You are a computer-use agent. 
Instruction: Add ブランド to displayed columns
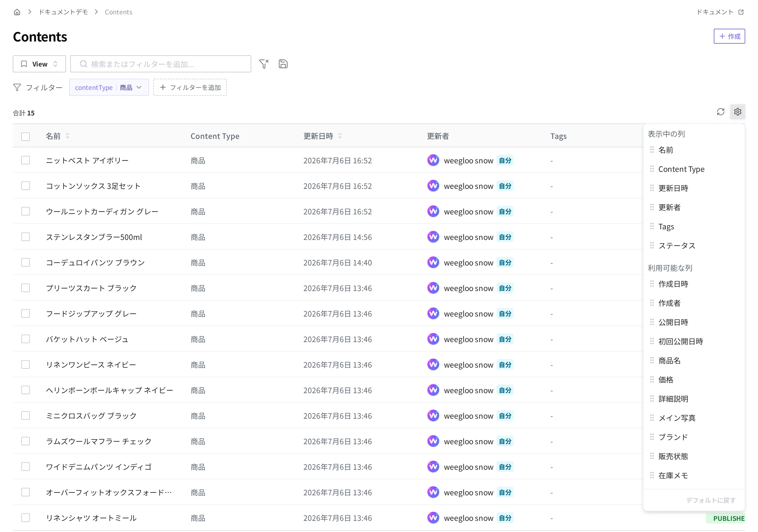coord(673,437)
